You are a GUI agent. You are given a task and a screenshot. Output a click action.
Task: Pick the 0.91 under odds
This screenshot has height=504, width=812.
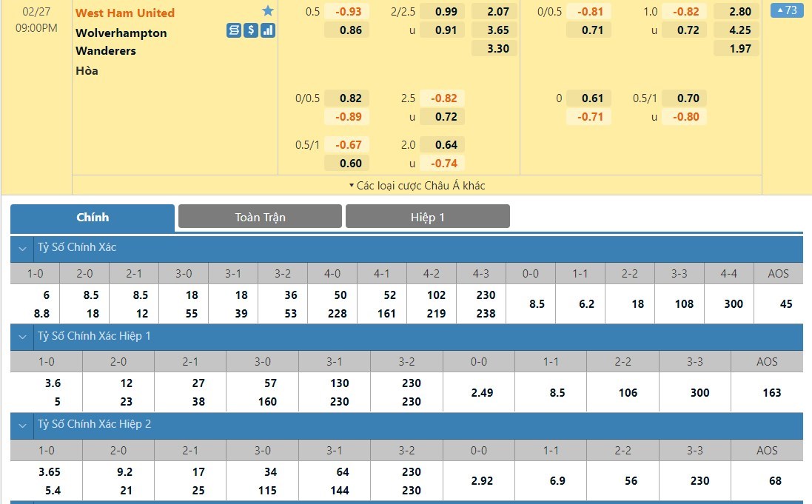point(442,30)
